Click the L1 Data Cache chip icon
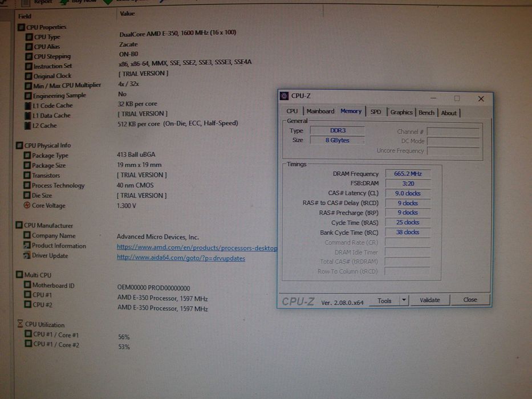 [x=28, y=115]
